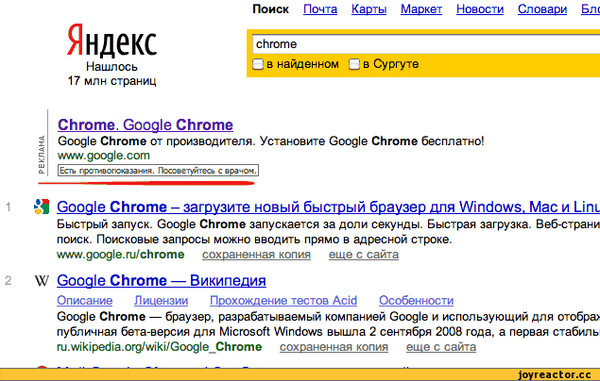
Task: Click the www.google.ru/chrome URL
Action: click(x=121, y=255)
